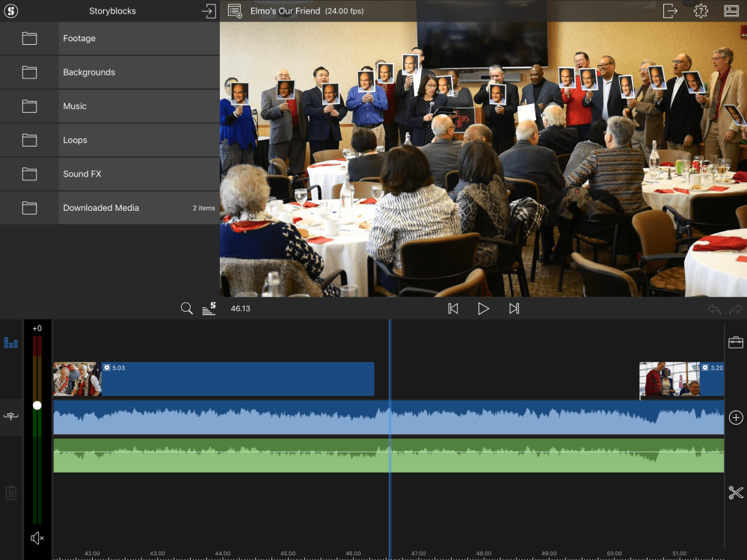Click the search magnifier icon

(187, 308)
